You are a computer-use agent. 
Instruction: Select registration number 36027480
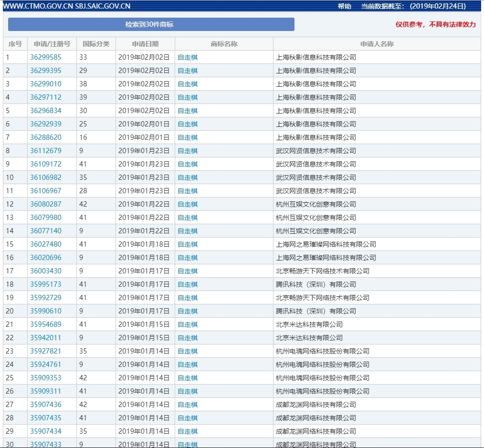tap(46, 244)
